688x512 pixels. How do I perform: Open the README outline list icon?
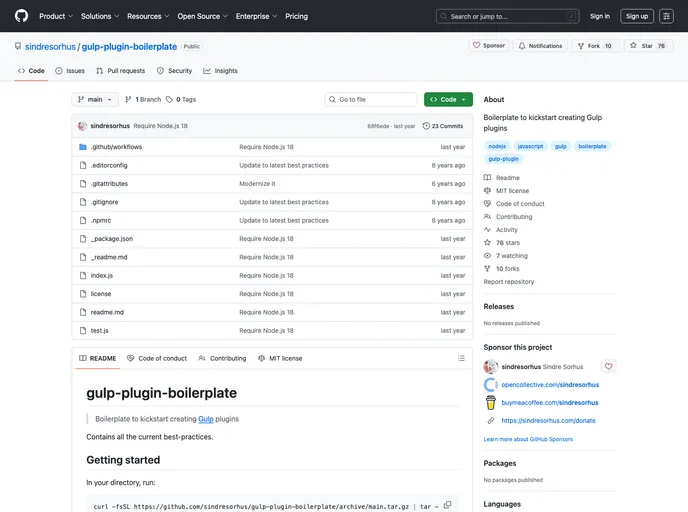coord(461,358)
